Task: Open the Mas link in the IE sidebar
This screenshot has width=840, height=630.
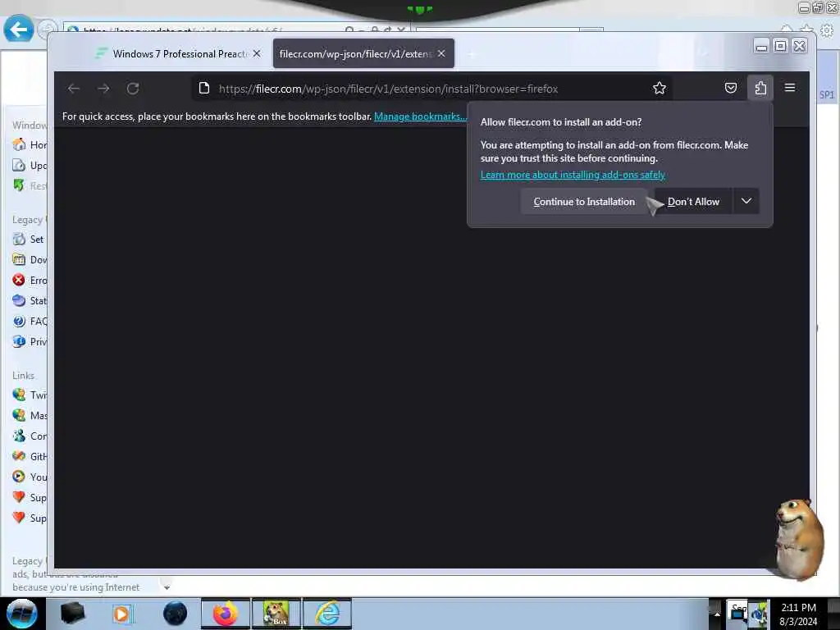Action: 29,415
